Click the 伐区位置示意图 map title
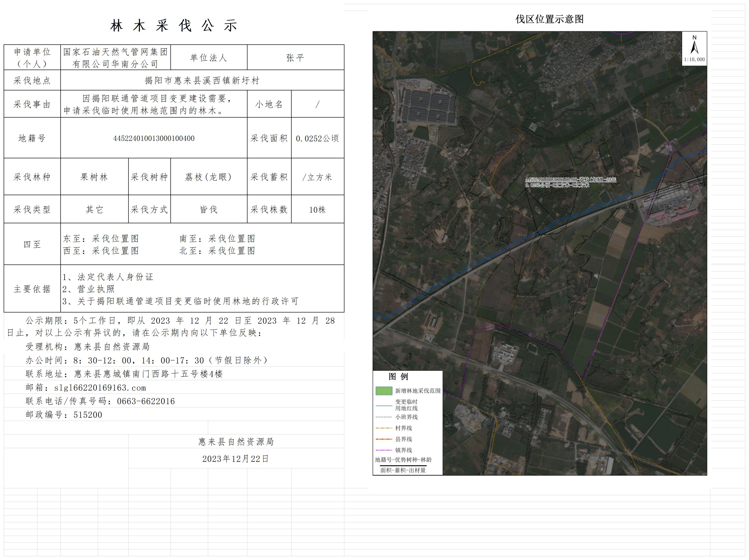 (x=549, y=19)
